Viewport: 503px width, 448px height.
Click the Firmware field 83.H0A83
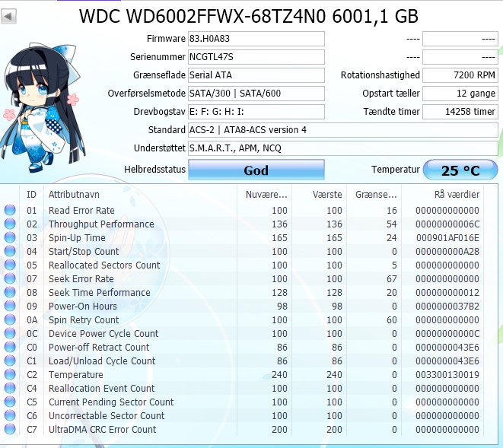tap(256, 39)
